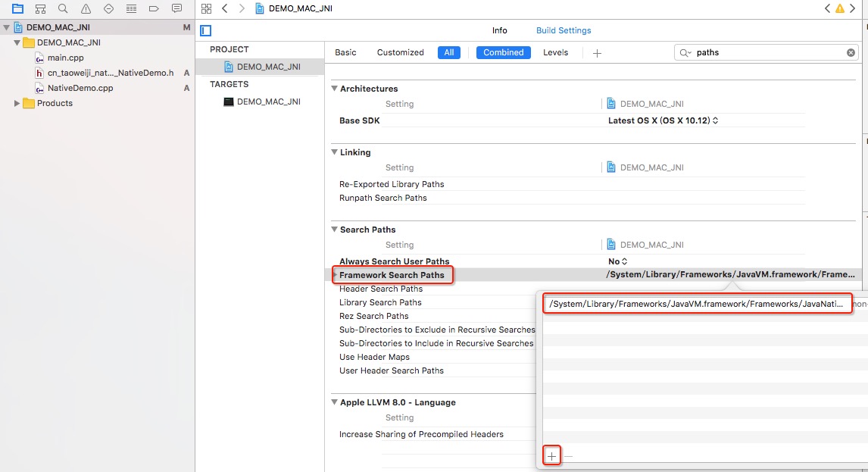
Task: Open the Breakpoint navigator icon
Action: click(x=154, y=9)
